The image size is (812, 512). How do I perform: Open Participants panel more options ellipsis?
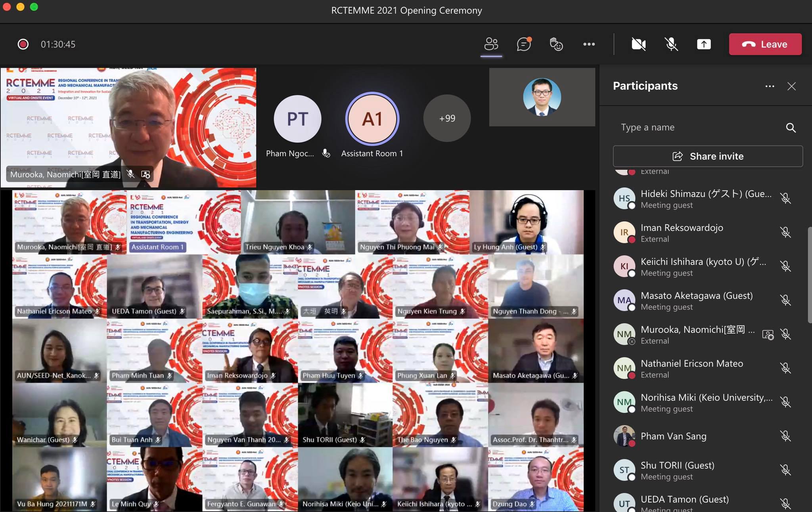(x=770, y=86)
